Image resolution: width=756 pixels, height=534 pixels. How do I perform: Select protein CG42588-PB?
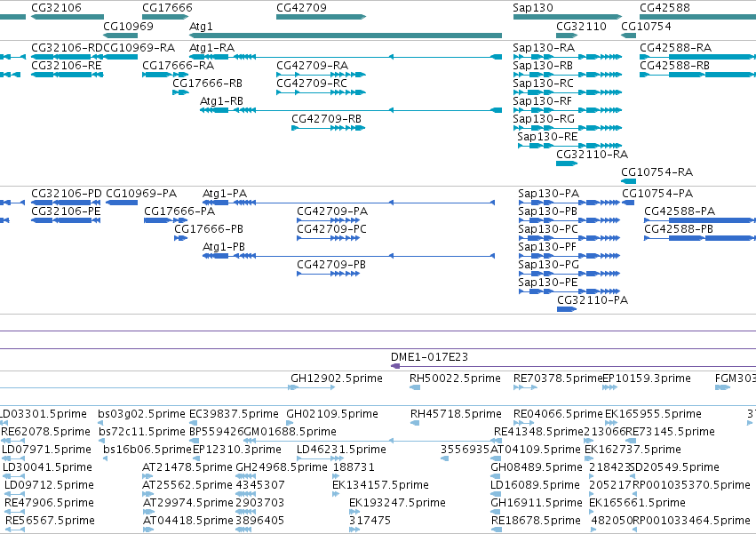click(x=700, y=238)
